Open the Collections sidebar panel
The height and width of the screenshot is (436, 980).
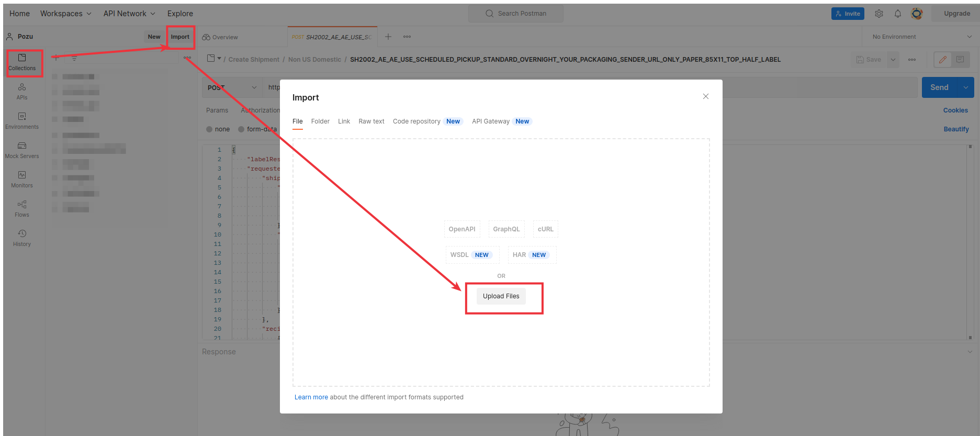22,62
